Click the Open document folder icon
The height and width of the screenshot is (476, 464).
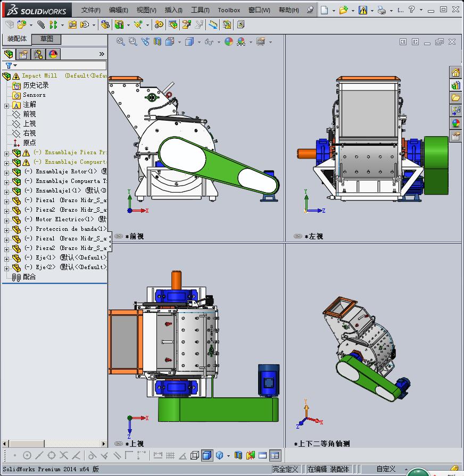(x=343, y=10)
